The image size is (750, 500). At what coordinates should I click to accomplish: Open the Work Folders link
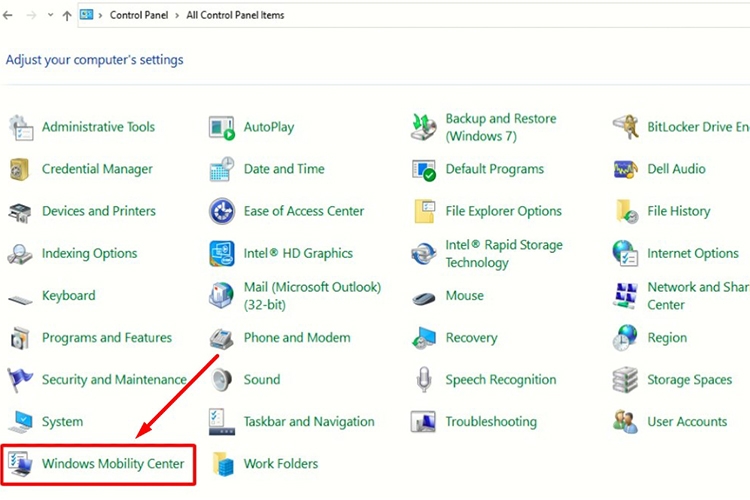pos(281,464)
